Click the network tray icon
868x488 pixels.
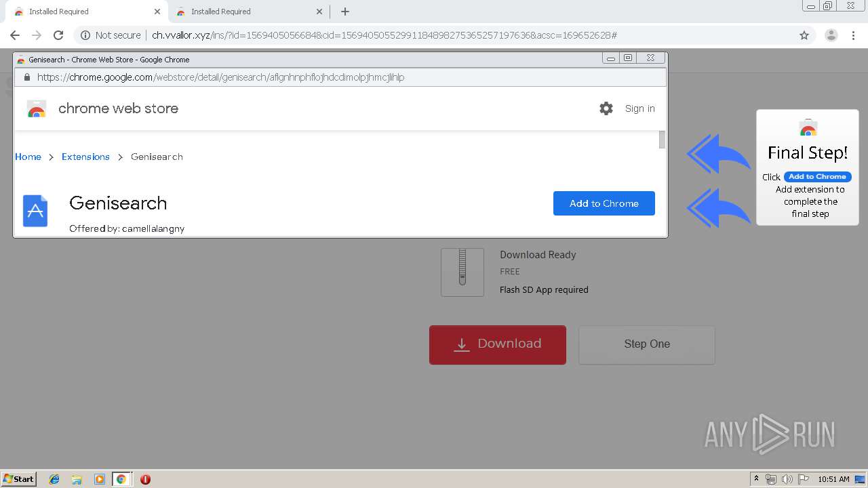(x=771, y=479)
